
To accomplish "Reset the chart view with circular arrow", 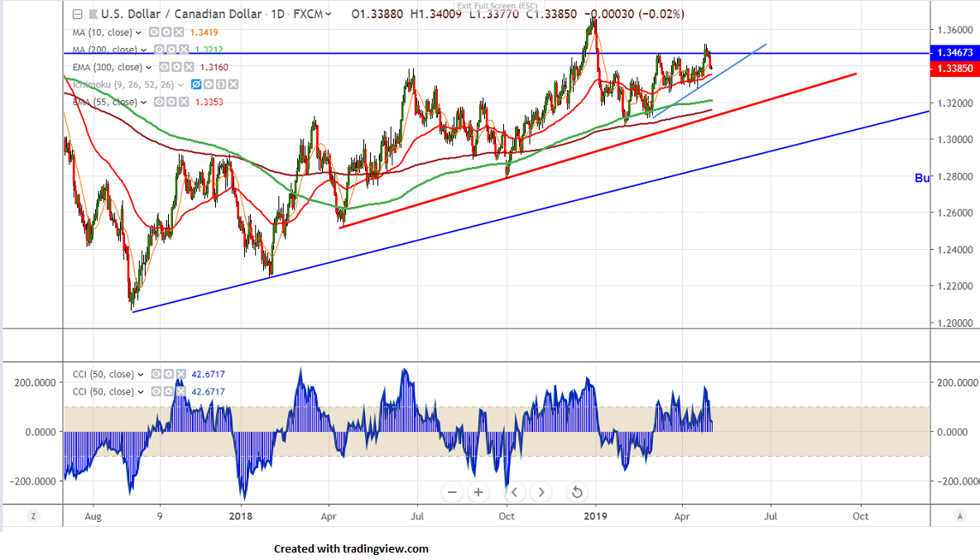I will [577, 492].
